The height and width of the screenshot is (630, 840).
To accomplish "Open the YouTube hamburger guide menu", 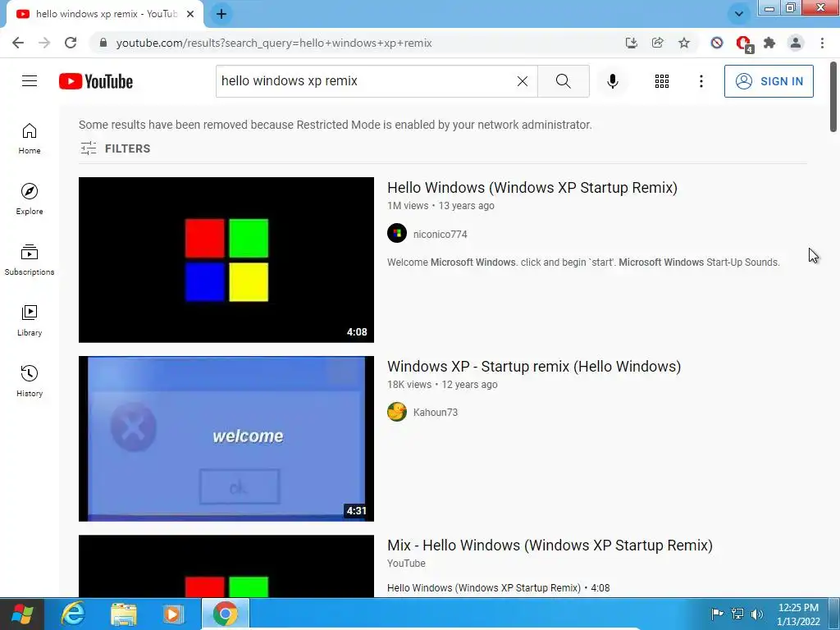I will point(30,81).
